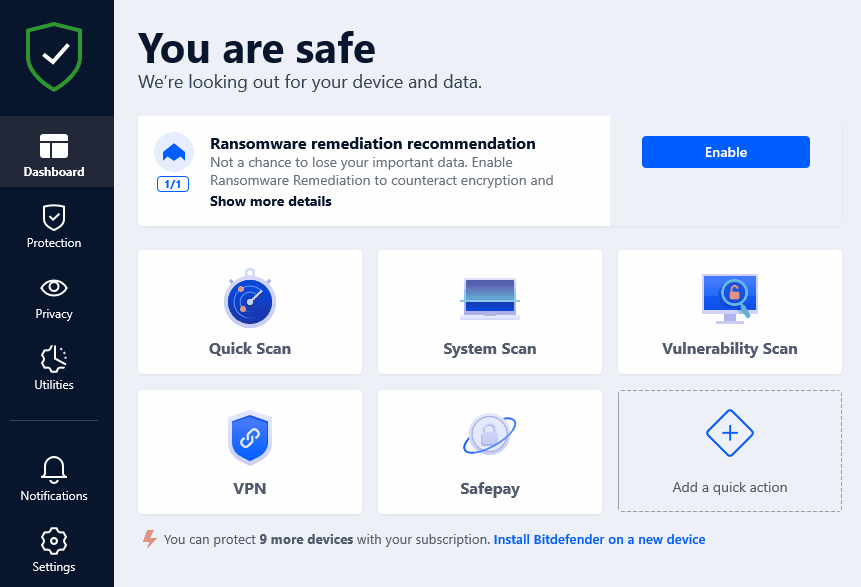Run the Vulnerability Scan

(x=729, y=311)
